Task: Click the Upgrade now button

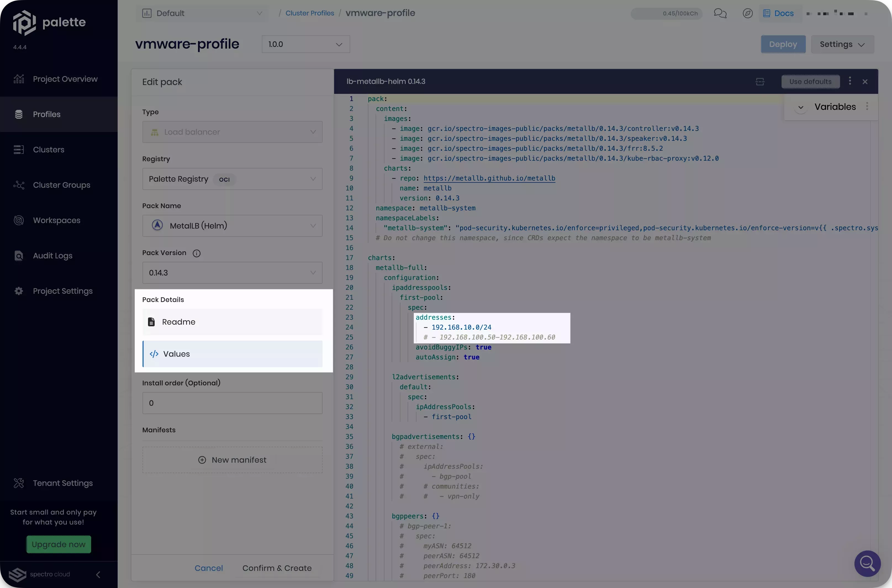Action: pyautogui.click(x=59, y=544)
